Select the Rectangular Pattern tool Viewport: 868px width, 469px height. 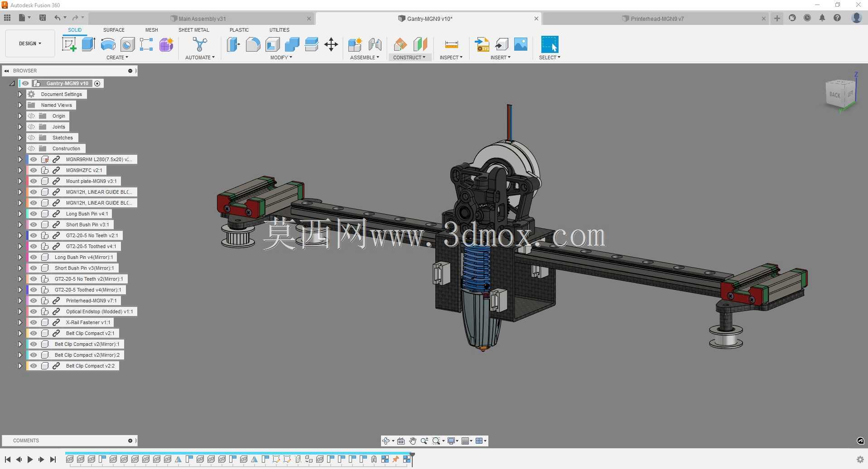pyautogui.click(x=146, y=44)
